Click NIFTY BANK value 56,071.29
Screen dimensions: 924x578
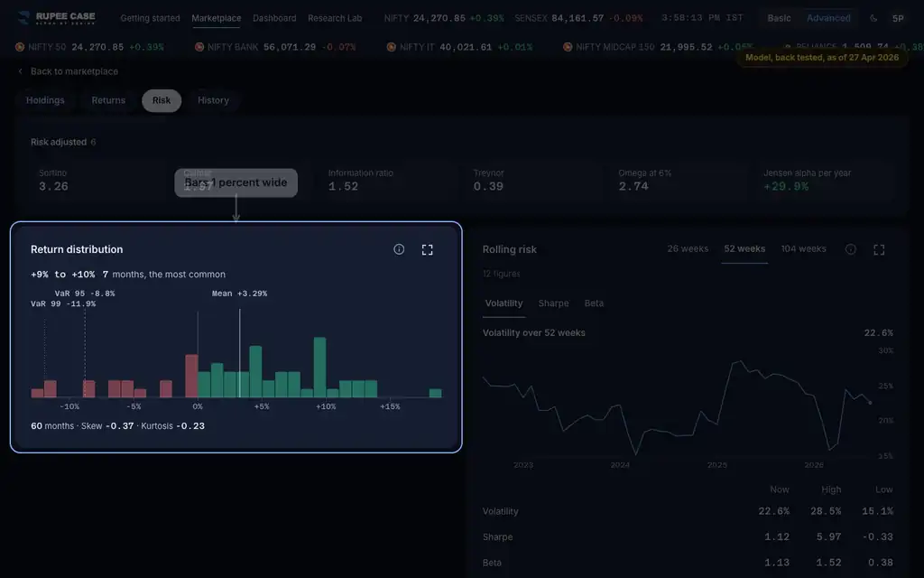coord(290,47)
